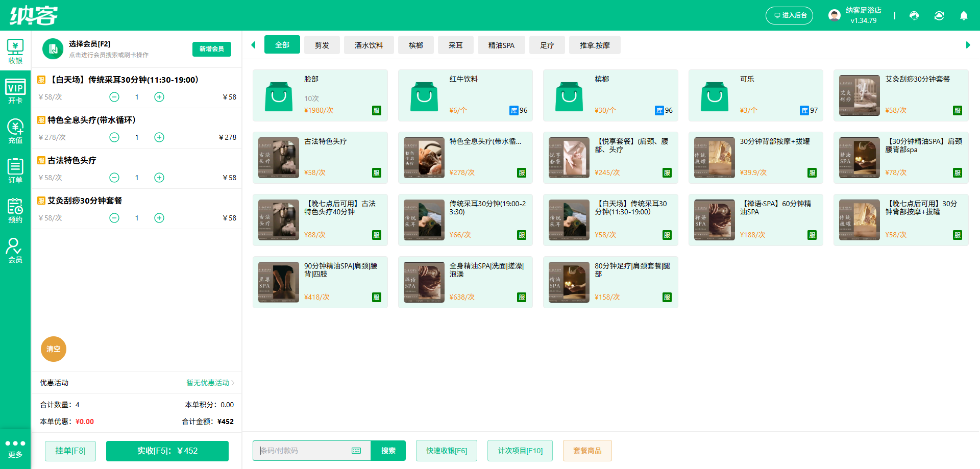Add 【30分钟精油SPA】肩颈腰背部spa card

[x=901, y=158]
